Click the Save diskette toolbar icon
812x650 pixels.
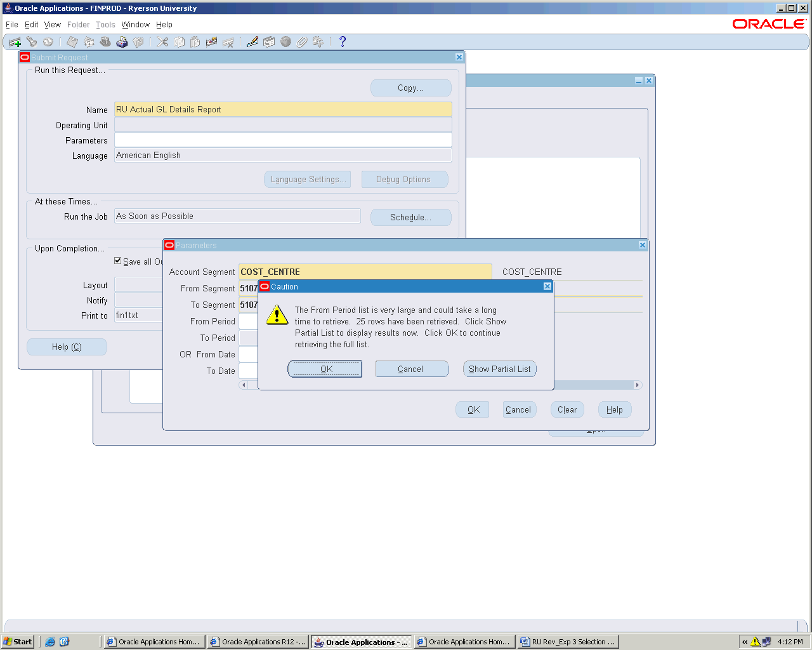(x=72, y=42)
